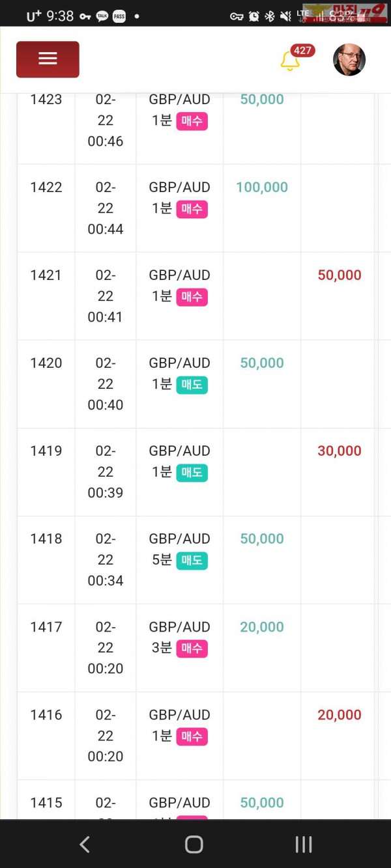This screenshot has height=868, width=391.
Task: Tap the KakaoTalk status bar icon
Action: [102, 17]
